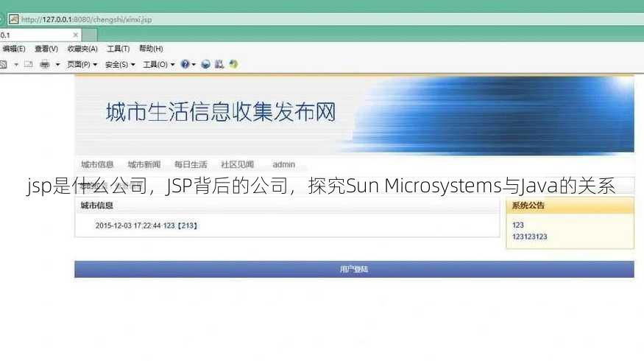
Task: Click the 系统公告 panel header
Action: (x=570, y=205)
